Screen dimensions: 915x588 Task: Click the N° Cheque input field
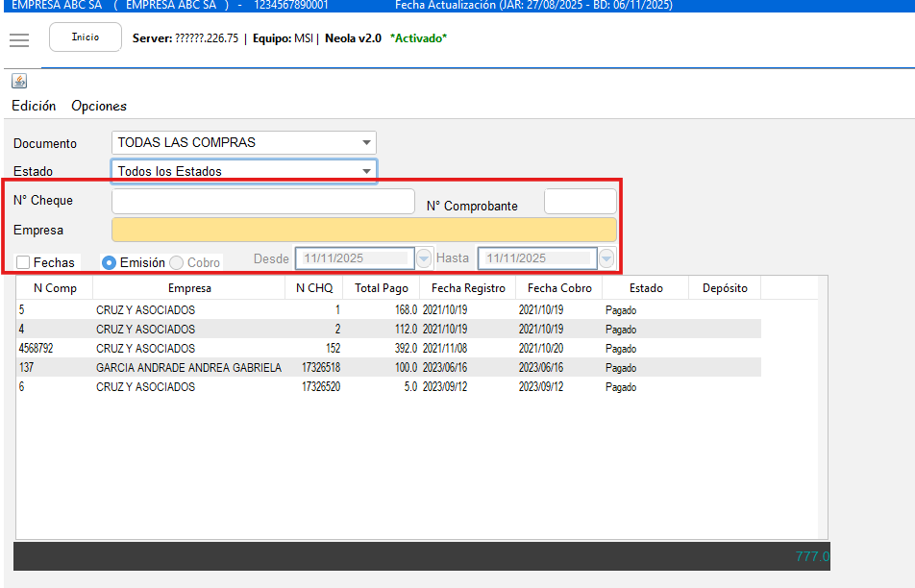262,202
